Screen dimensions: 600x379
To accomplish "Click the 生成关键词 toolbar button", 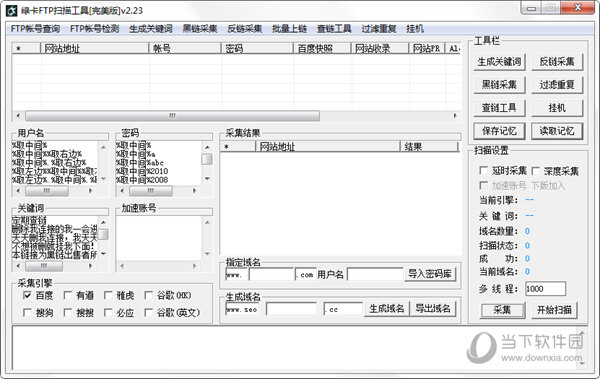I will [499, 62].
